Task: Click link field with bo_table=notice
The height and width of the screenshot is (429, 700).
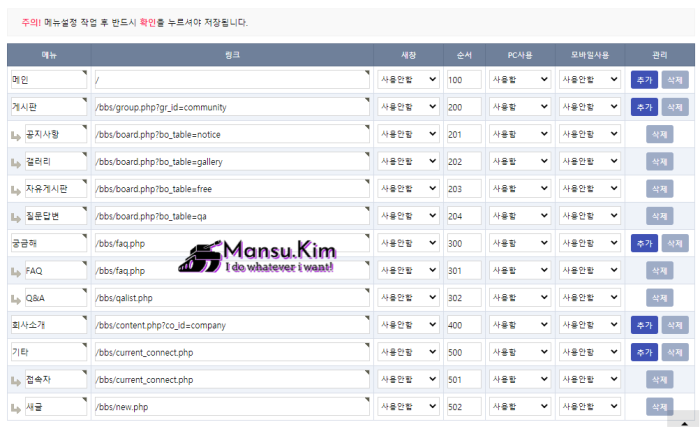Action: [x=232, y=134]
